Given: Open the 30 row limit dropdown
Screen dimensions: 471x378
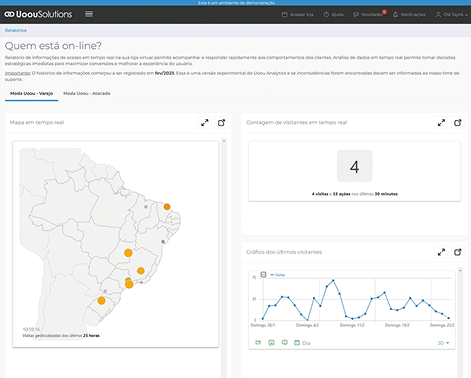Looking at the screenshot, I should [x=443, y=343].
